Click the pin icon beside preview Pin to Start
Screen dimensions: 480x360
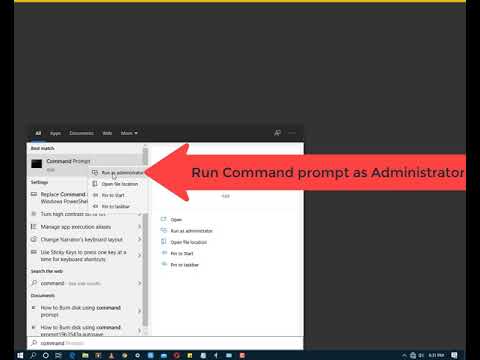[x=164, y=253]
